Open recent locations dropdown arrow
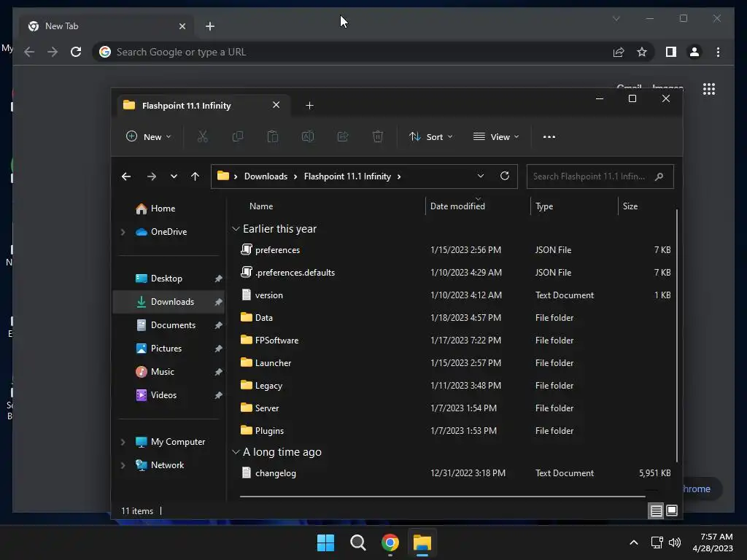Viewport: 747px width, 560px height. tap(174, 176)
